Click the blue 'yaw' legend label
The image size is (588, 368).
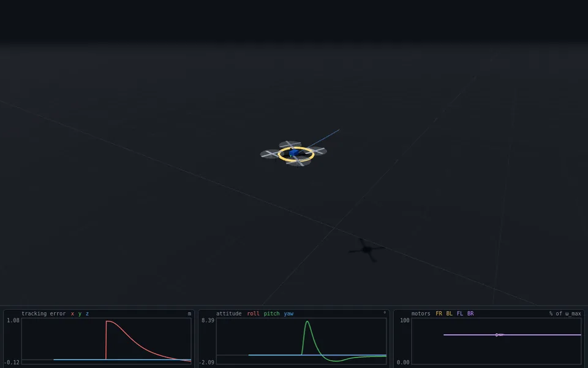click(288, 313)
